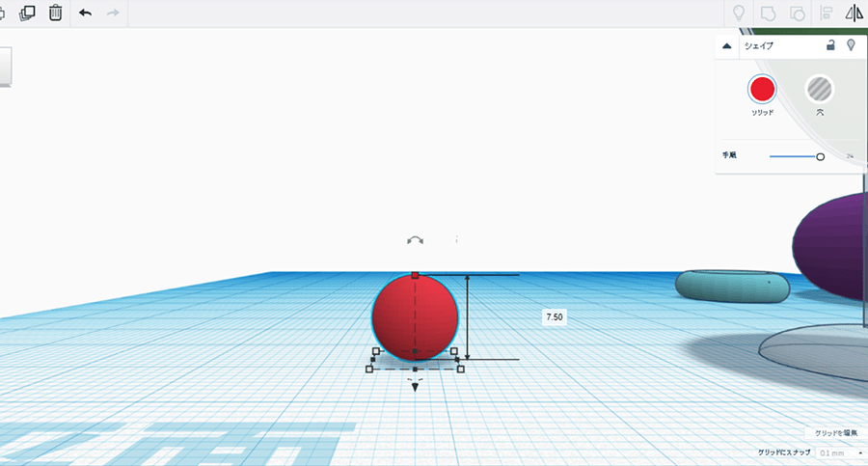Viewport: 868px width, 466px height.
Task: Open the Edit grid button
Action: pyautogui.click(x=836, y=433)
